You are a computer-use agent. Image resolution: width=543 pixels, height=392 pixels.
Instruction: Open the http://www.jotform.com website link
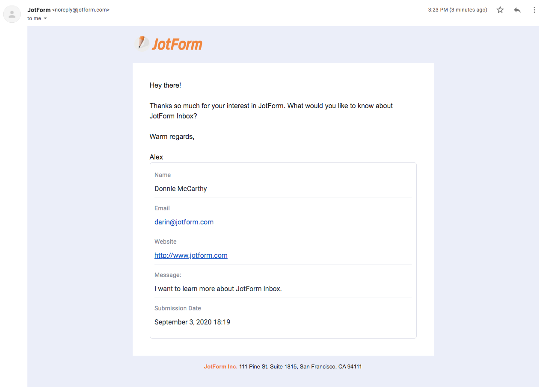pos(191,255)
